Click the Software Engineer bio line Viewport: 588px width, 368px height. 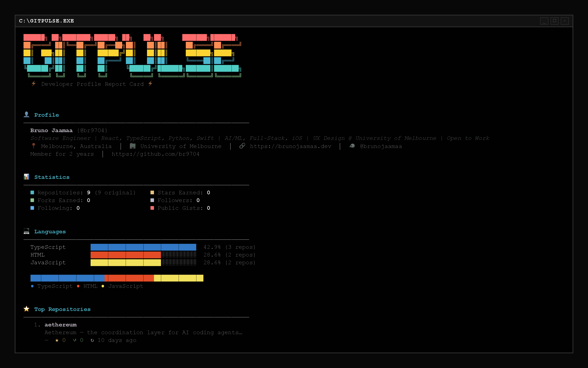260,139
